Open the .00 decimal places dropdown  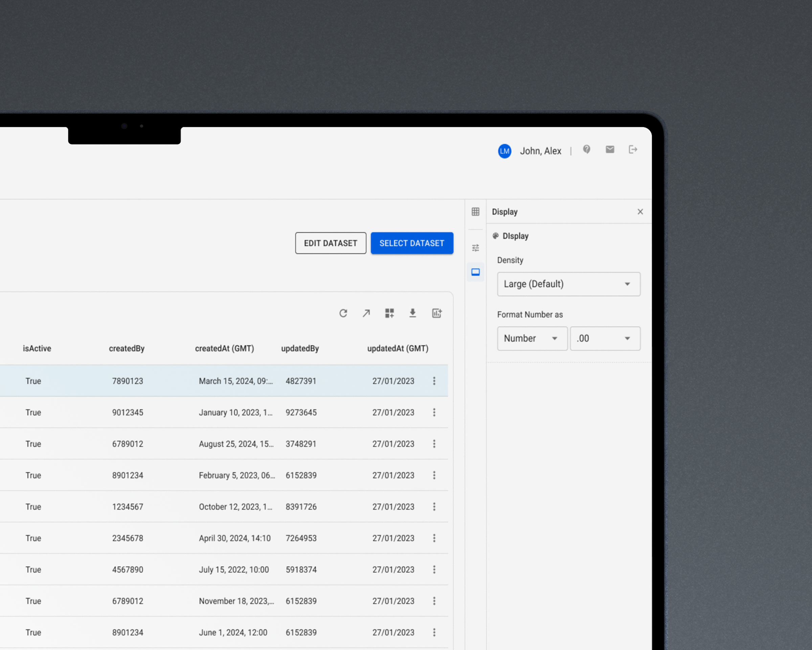pos(605,339)
